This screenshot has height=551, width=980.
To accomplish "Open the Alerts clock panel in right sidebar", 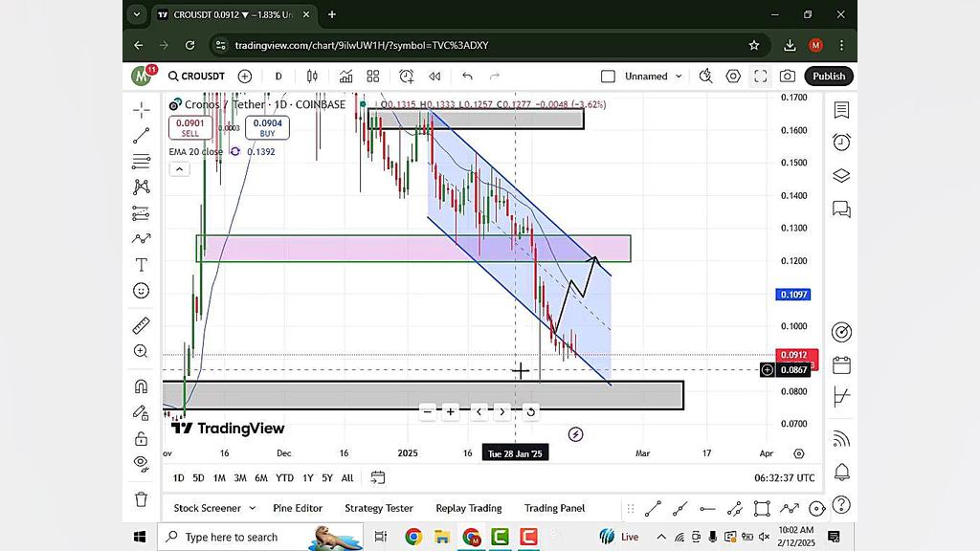I will 841,143.
